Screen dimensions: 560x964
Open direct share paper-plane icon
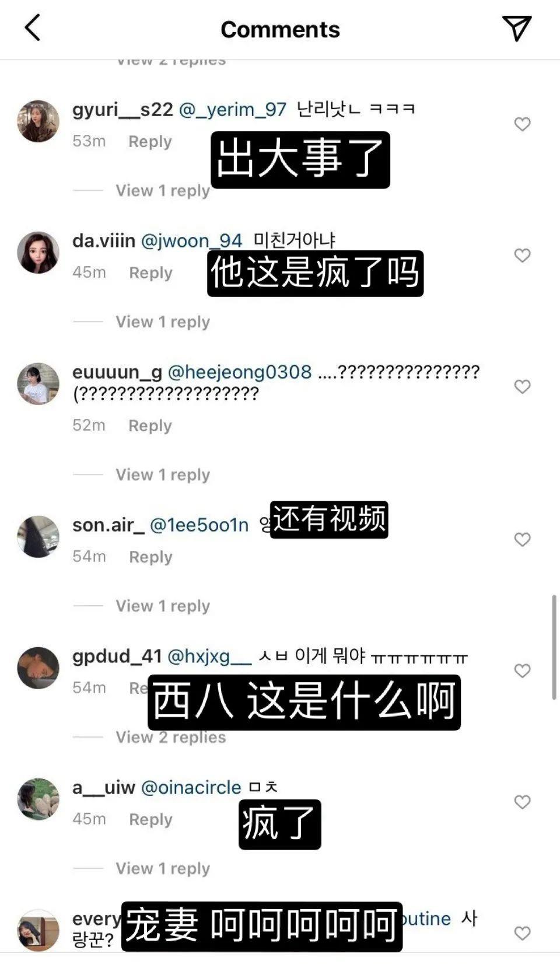(x=516, y=28)
